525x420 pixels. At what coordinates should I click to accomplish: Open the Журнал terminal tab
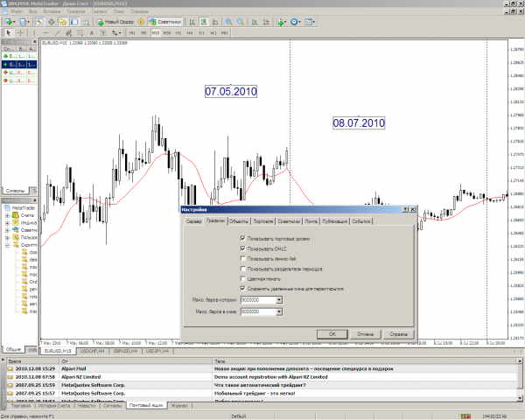[179, 406]
